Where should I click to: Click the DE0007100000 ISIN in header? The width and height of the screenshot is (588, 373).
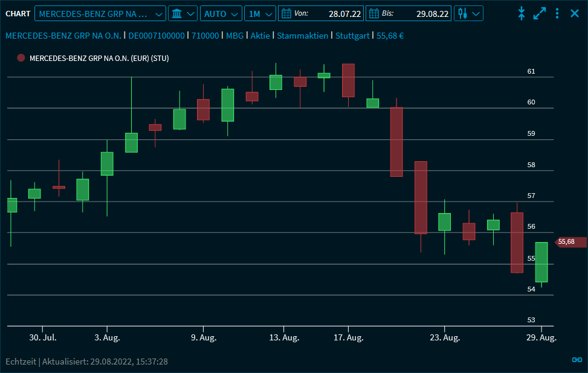(157, 36)
